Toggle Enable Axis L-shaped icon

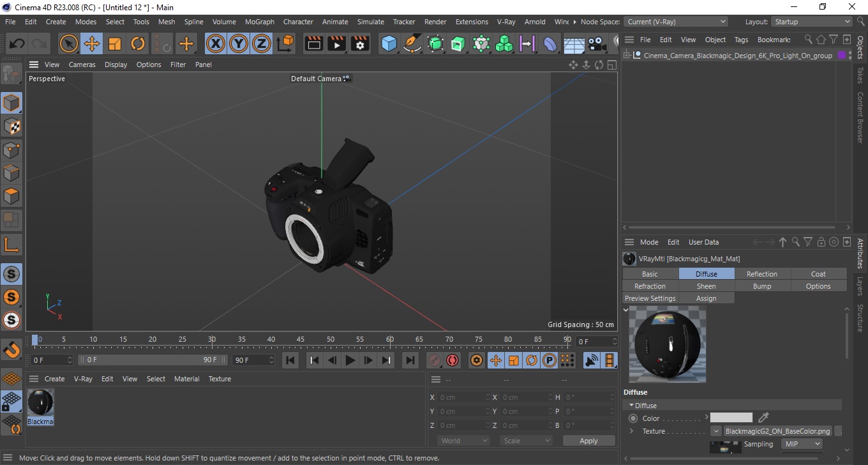coord(11,244)
